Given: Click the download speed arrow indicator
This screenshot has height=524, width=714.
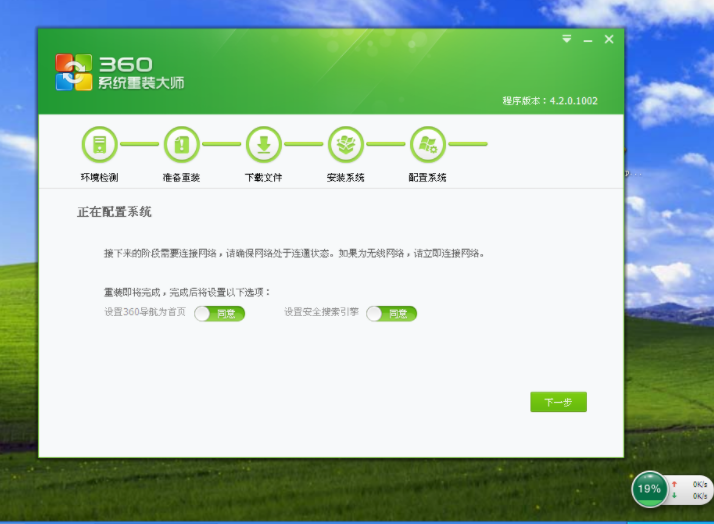Looking at the screenshot, I should click(674, 495).
